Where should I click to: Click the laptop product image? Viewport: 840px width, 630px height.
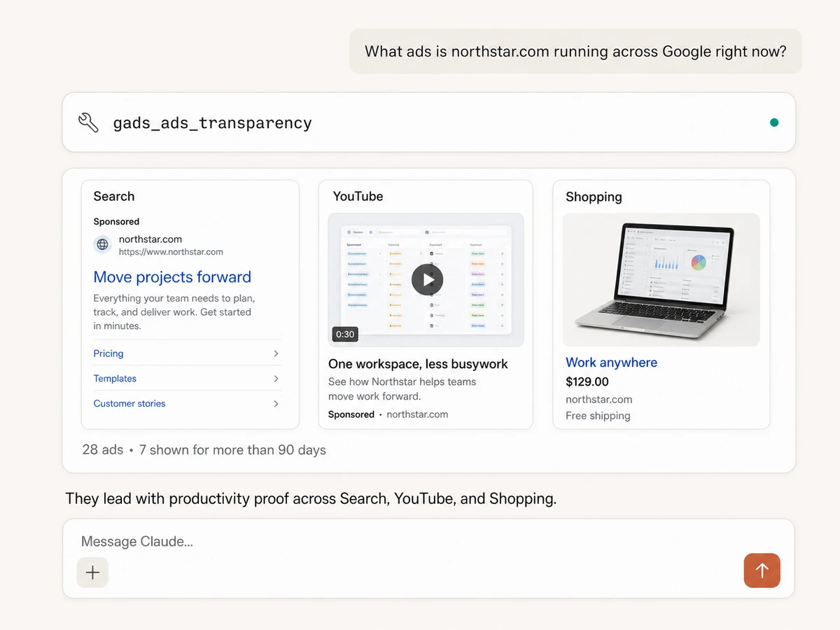(661, 280)
